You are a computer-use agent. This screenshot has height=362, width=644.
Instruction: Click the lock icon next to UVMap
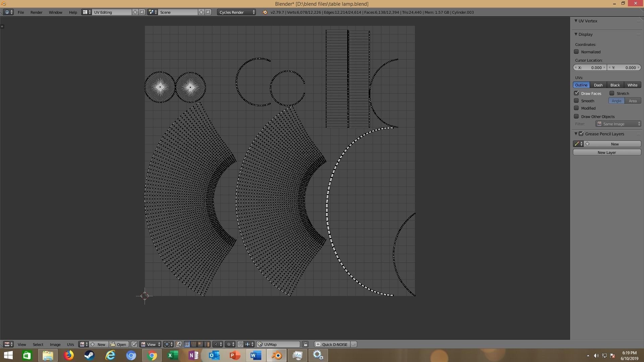click(305, 344)
